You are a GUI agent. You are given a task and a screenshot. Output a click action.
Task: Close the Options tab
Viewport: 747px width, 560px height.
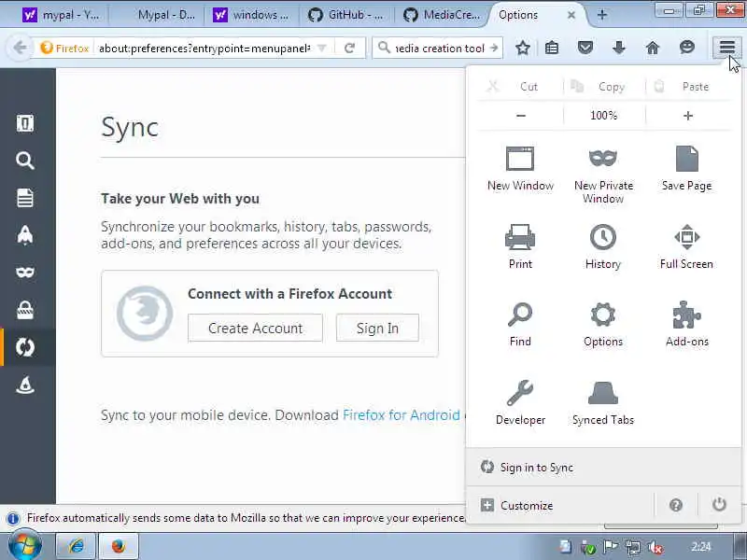coord(571,15)
